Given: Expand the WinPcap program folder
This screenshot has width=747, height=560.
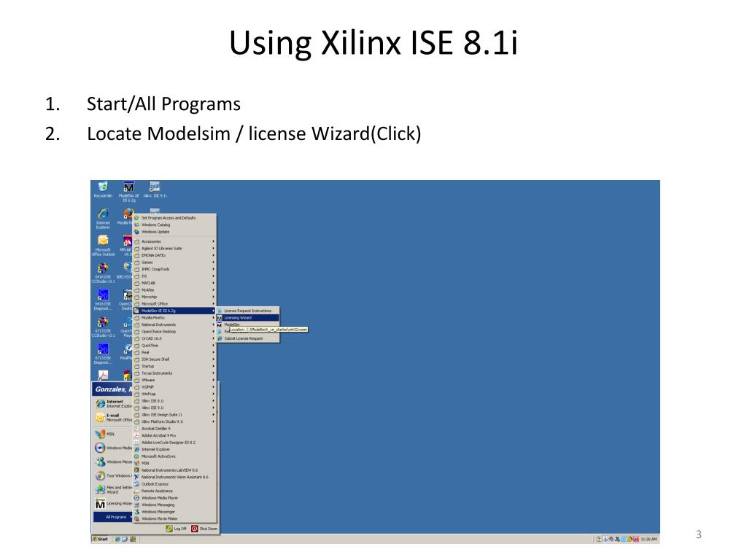Looking at the screenshot, I should (175, 394).
